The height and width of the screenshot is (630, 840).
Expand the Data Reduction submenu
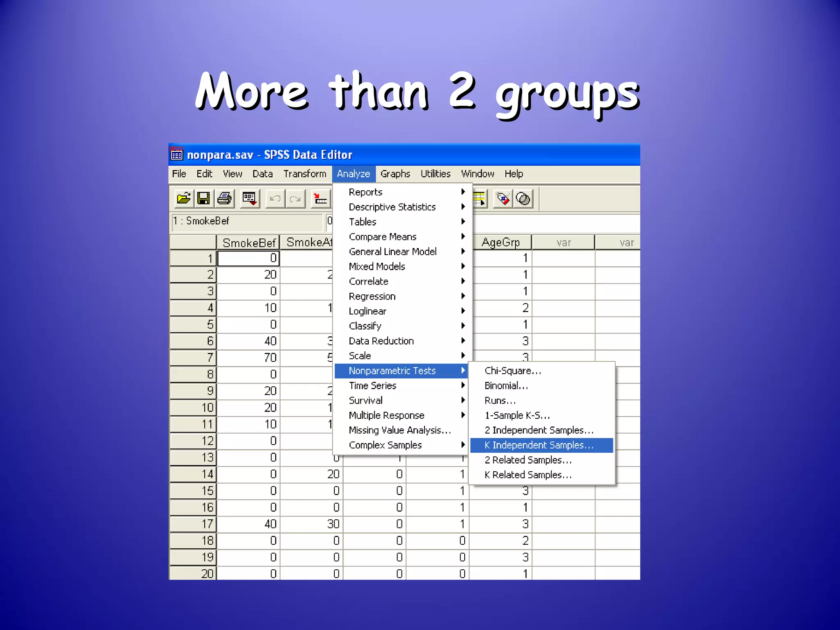pos(402,341)
